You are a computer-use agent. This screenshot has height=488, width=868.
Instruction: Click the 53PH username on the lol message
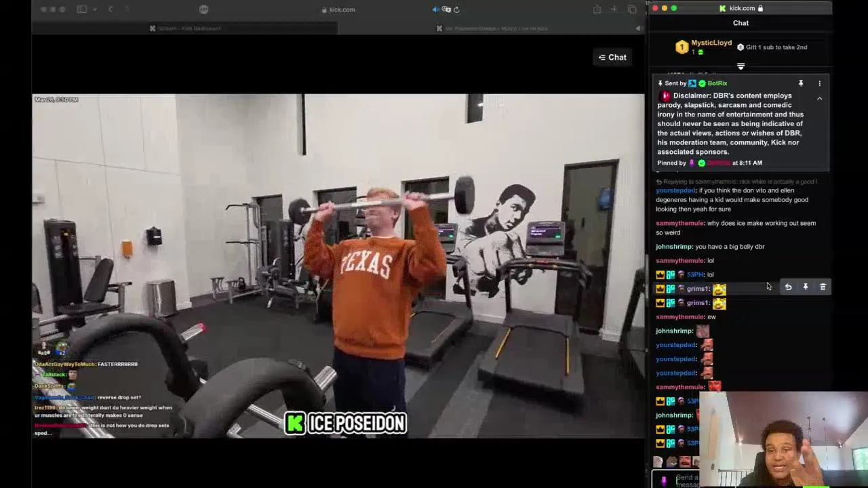pyautogui.click(x=695, y=274)
